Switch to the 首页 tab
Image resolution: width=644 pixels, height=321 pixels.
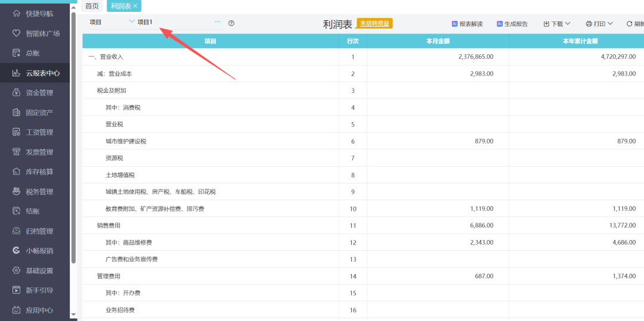click(x=92, y=6)
